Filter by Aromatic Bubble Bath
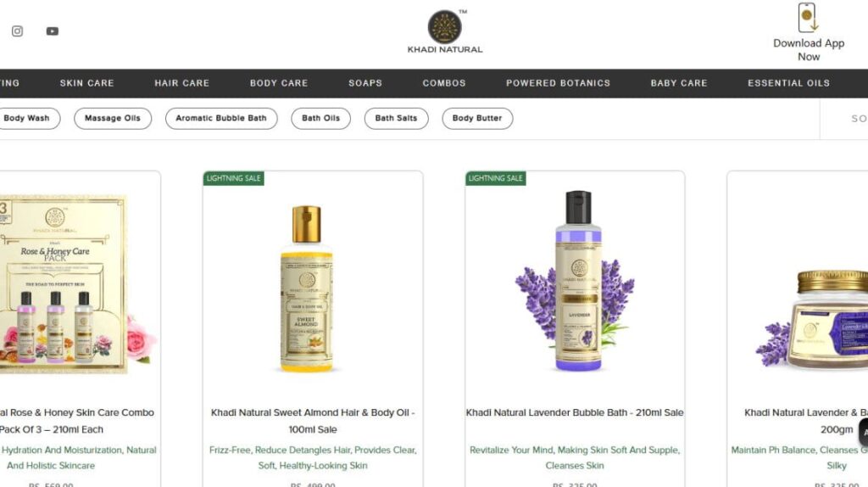The width and height of the screenshot is (868, 487). coord(221,118)
